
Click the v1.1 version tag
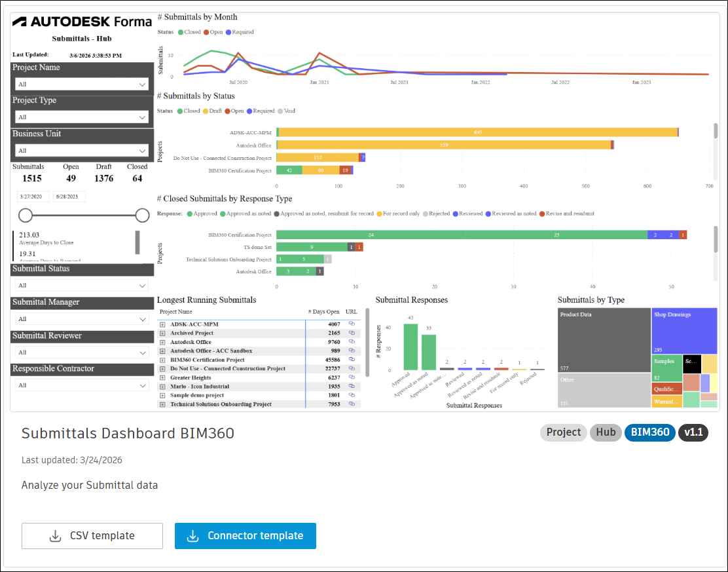[x=693, y=432]
